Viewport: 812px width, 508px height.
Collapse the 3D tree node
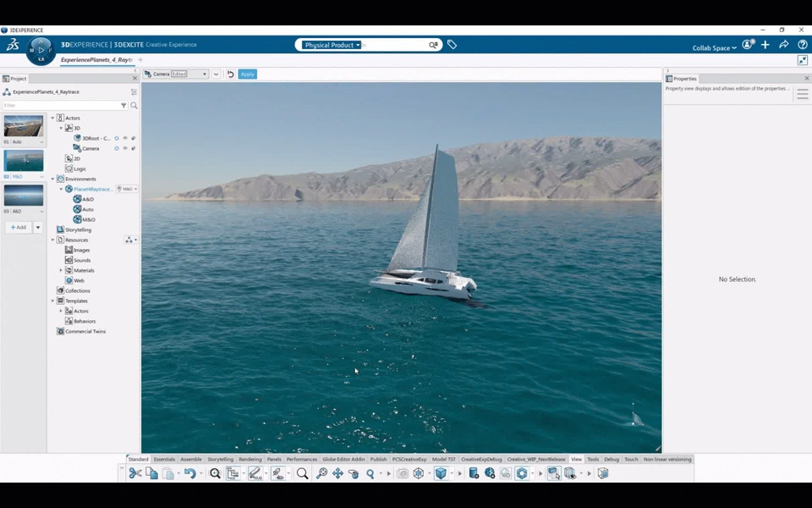coord(61,128)
